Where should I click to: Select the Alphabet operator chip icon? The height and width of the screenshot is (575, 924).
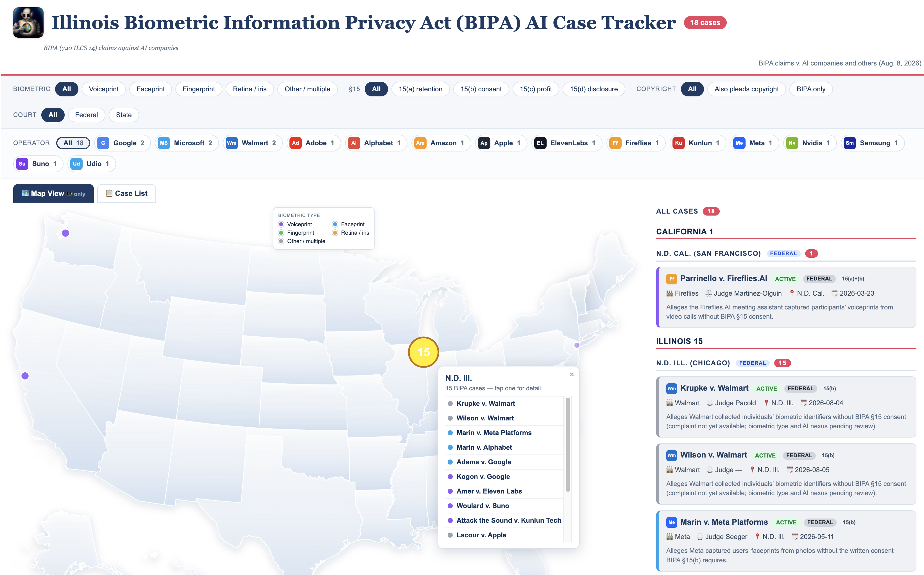click(x=354, y=143)
